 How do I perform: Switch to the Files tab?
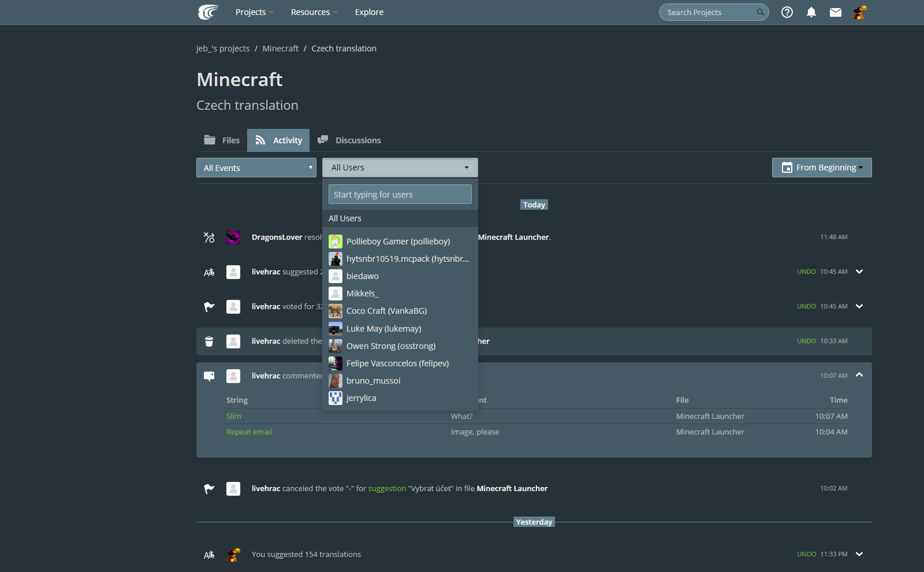222,140
